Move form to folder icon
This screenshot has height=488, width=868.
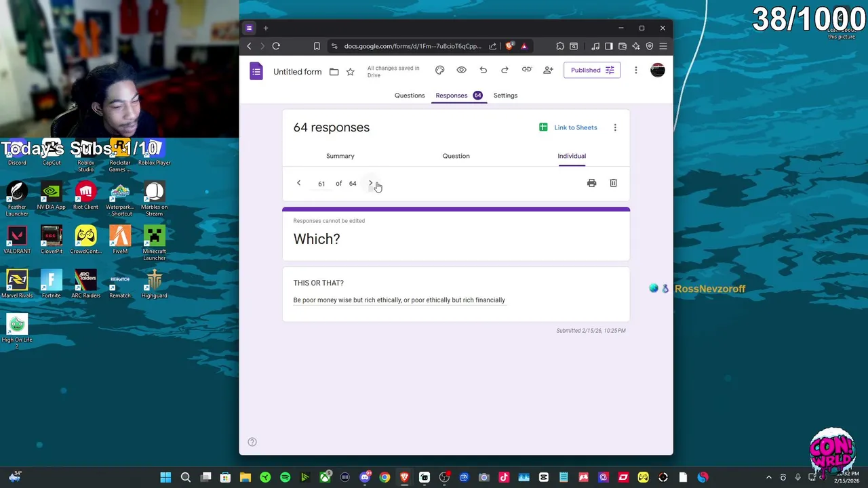334,72
